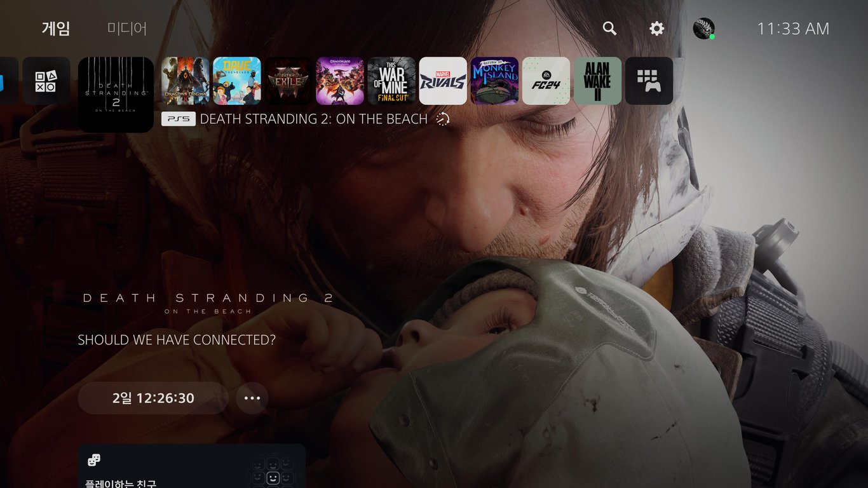This screenshot has width=868, height=488.
Task: Select the EA FC24 game icon
Action: 546,81
